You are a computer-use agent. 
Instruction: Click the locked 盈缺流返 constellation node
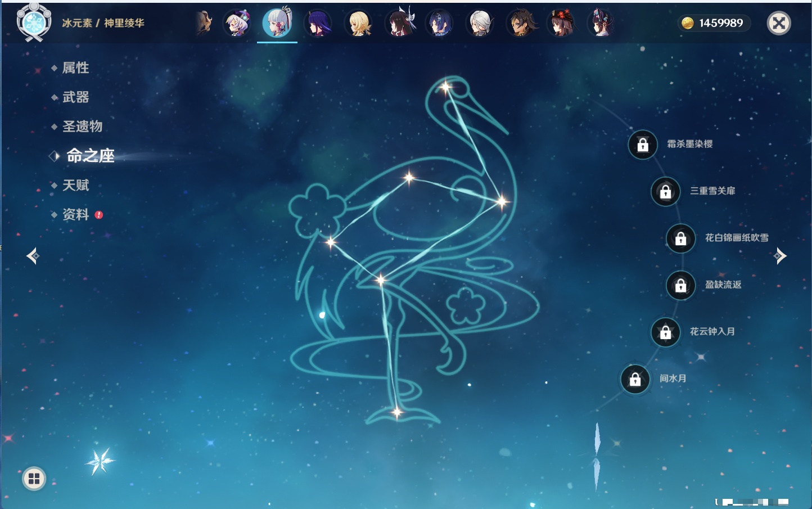click(x=681, y=285)
